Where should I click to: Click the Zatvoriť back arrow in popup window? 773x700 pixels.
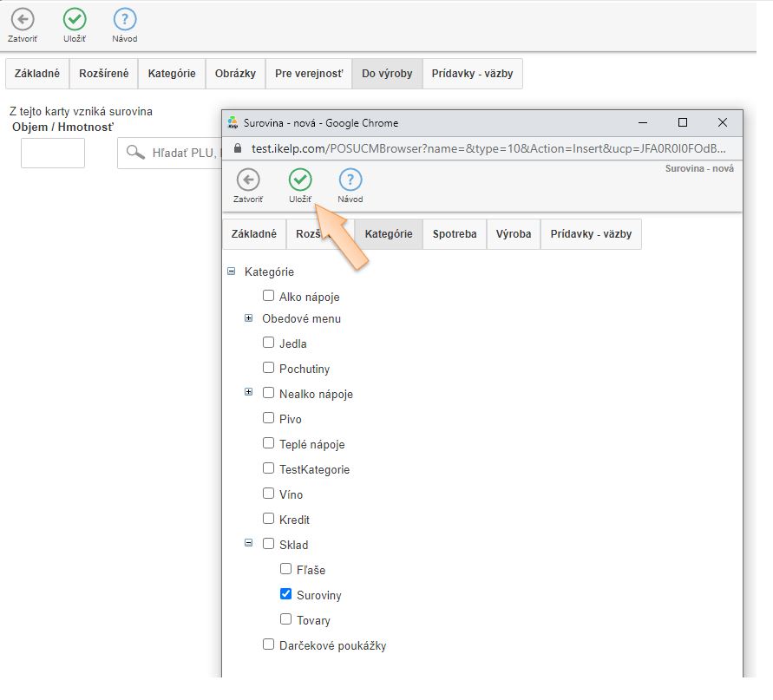248,180
